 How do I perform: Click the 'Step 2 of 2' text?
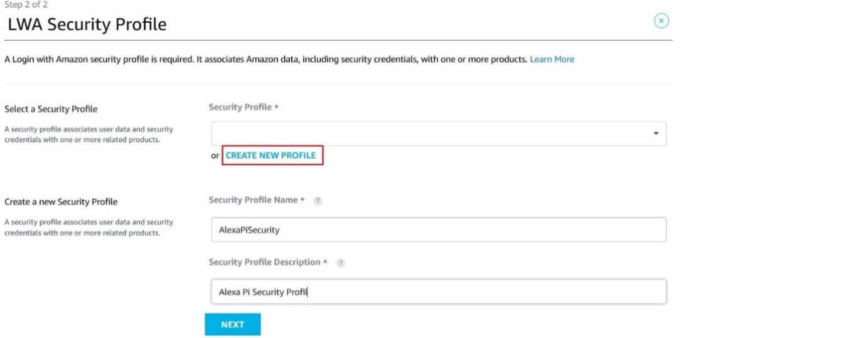26,4
